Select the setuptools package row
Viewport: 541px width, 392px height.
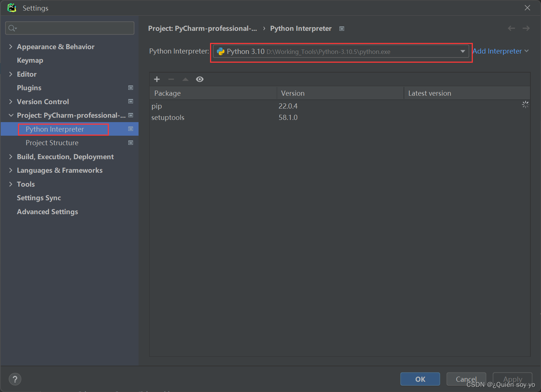pyautogui.click(x=340, y=117)
